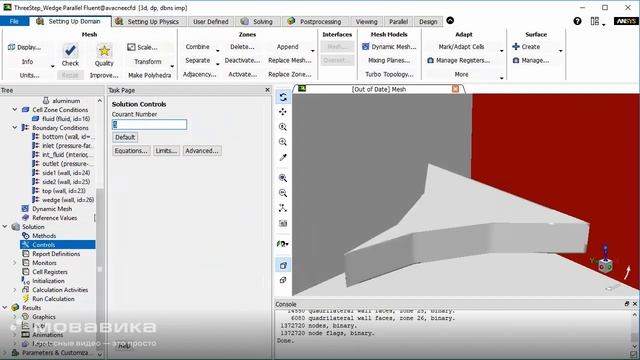Switch to User Defined tab
This screenshot has width=640, height=360.
tap(211, 22)
